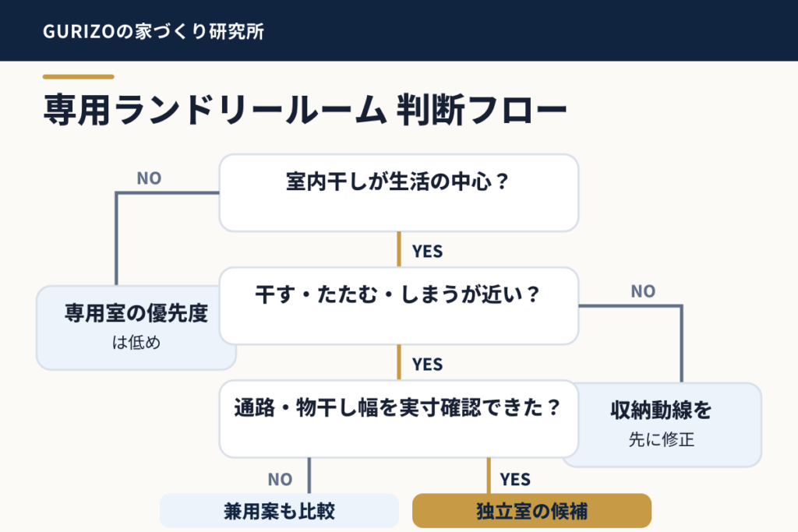Viewport: 798px width, 532px height.
Task: Click the gold connector between first two questions
Action: [399, 249]
